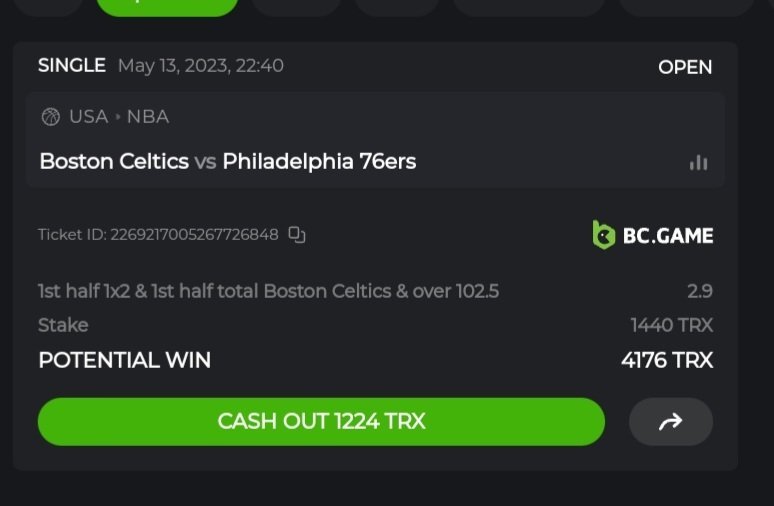Copy the ticket ID with copy icon
774x506 pixels.
tap(297, 235)
